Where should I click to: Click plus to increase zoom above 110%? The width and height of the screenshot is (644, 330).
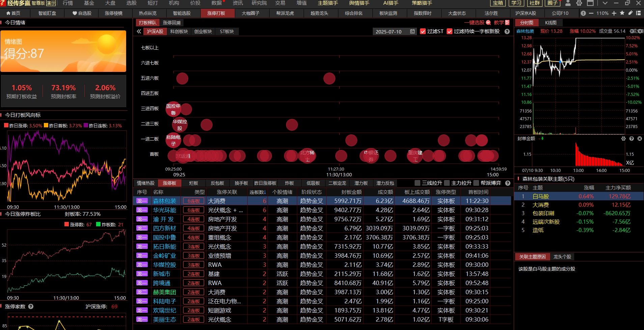[x=614, y=13]
